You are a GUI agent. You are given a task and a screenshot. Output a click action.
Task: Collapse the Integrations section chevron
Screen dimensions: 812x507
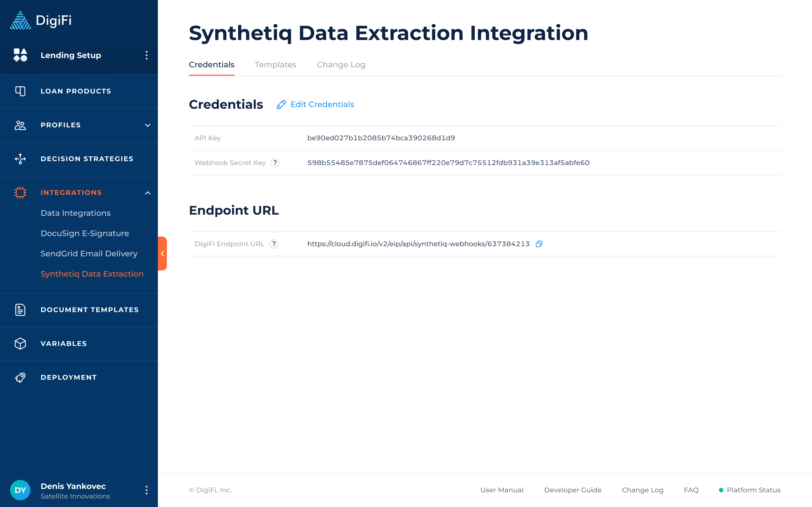click(x=147, y=193)
